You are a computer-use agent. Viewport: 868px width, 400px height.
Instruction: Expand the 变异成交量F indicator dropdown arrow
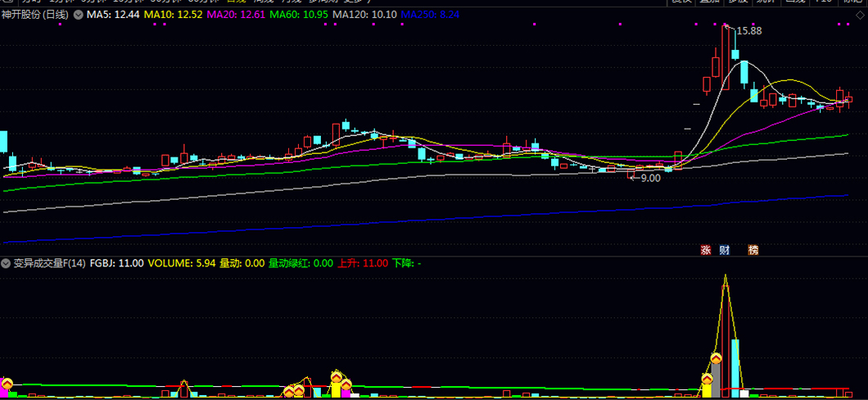[7, 263]
